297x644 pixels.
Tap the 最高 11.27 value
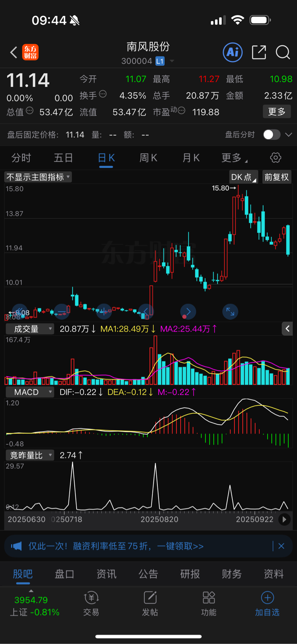(x=209, y=79)
